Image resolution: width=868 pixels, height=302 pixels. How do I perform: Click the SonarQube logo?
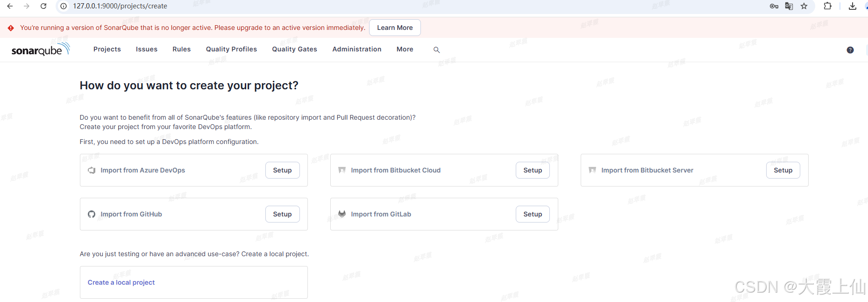click(41, 49)
